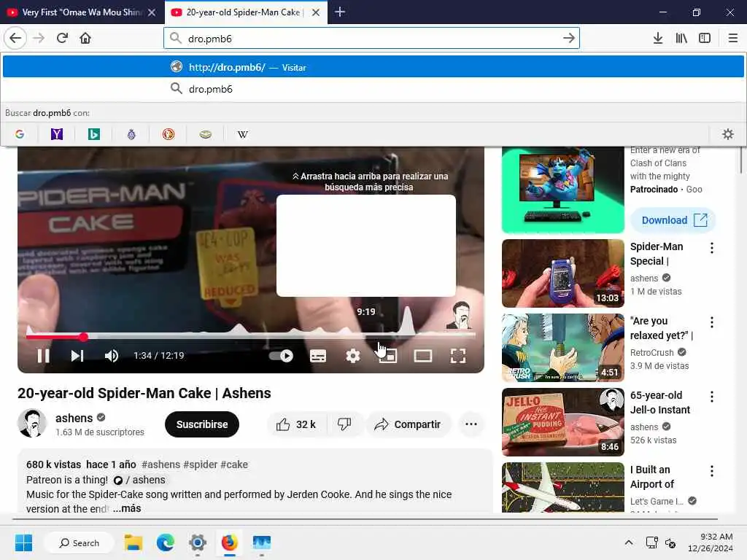The width and height of the screenshot is (747, 560).
Task: Open the Firefox library icon
Action: (x=681, y=38)
